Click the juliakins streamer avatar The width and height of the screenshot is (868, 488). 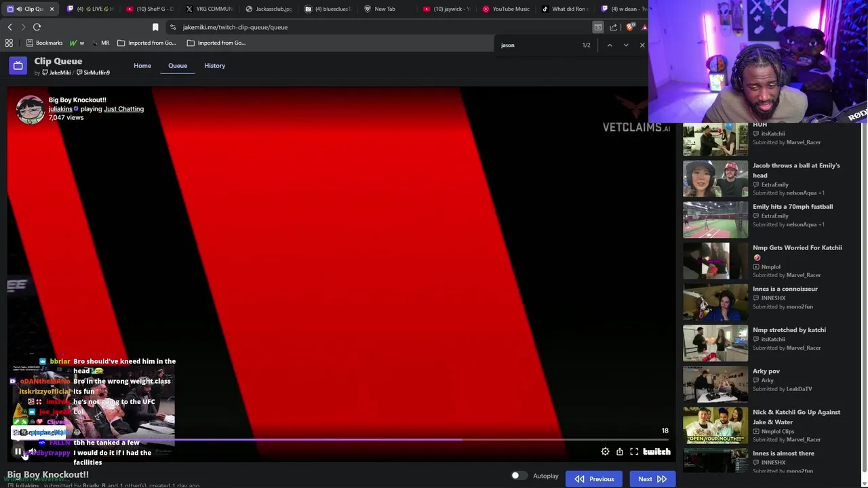[31, 110]
